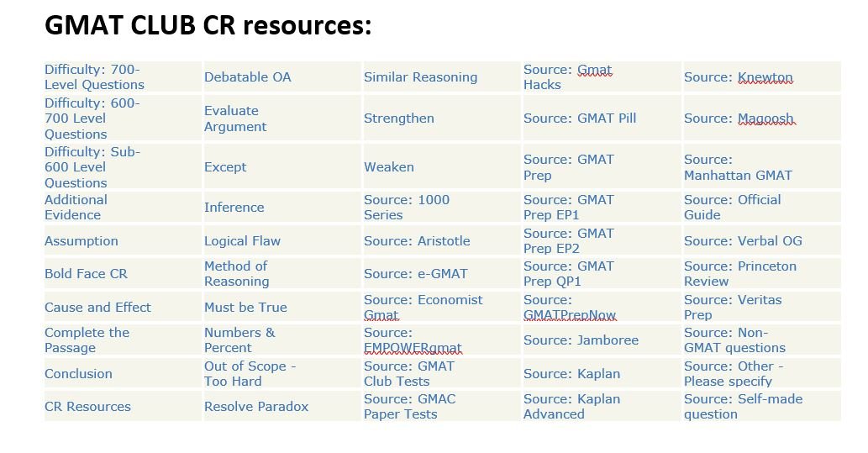Select the Source: Magoosh link
The image size is (868, 453).
click(x=738, y=119)
